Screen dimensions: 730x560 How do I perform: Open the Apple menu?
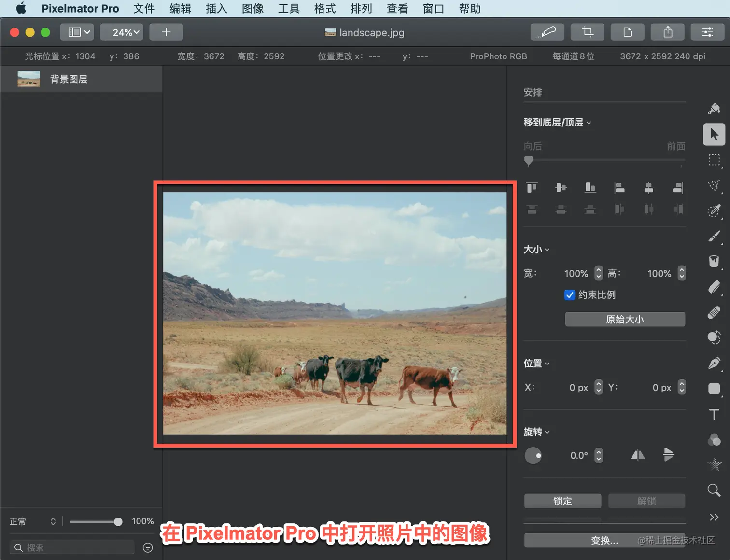[x=21, y=8]
